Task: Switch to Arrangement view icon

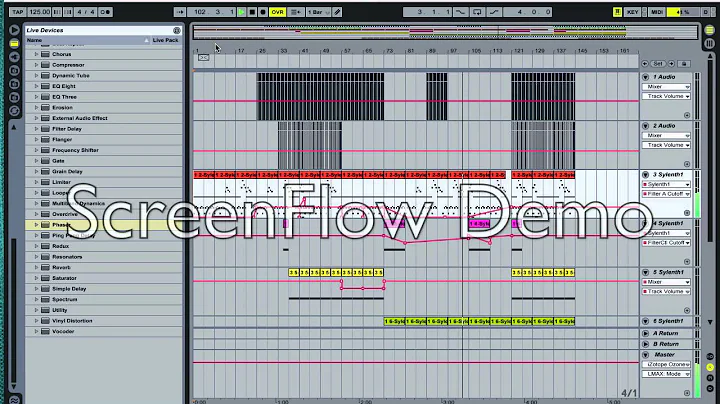Action: pos(709,30)
